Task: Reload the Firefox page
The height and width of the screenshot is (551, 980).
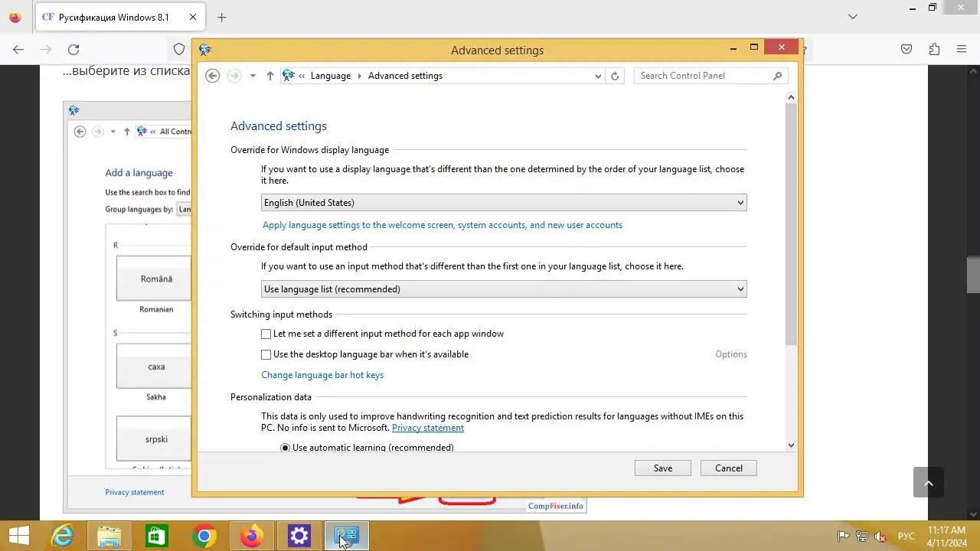Action: [73, 49]
